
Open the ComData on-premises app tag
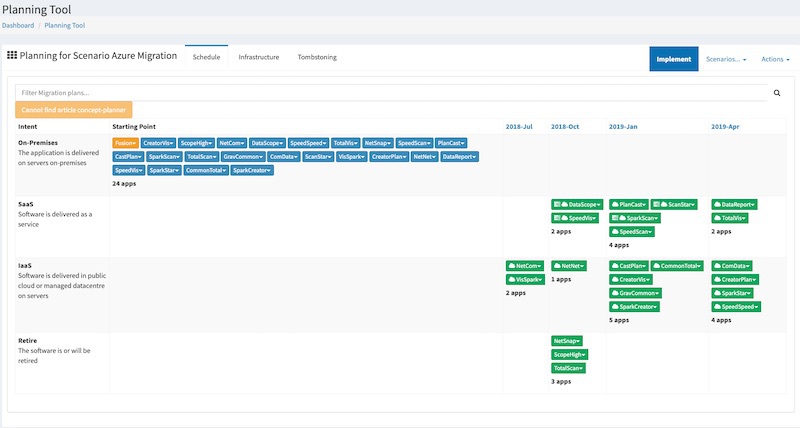tap(284, 157)
